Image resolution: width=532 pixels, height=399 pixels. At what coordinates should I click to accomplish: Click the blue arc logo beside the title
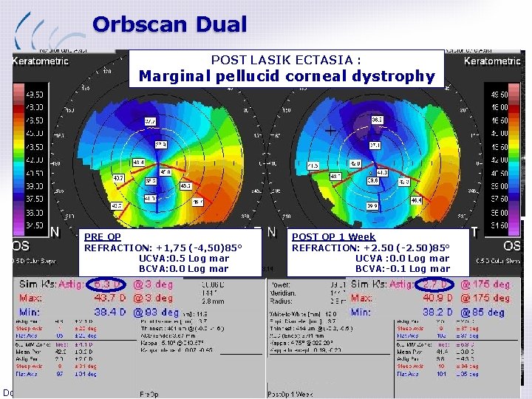click(x=49, y=31)
